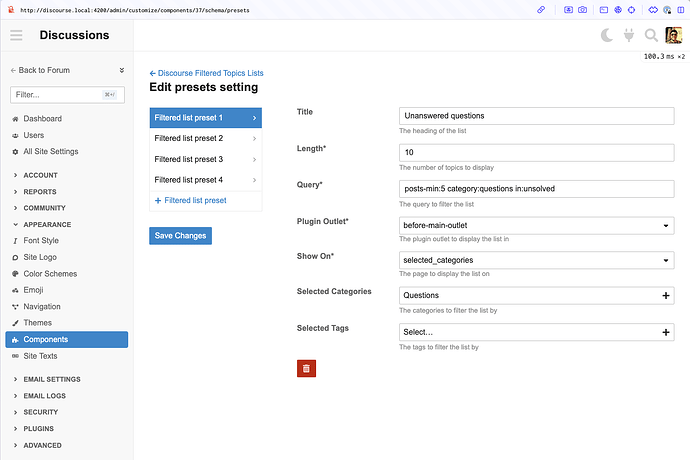Screen dimensions: 690x460
Task: Focus the sidebar Filter field
Action: 67,95
